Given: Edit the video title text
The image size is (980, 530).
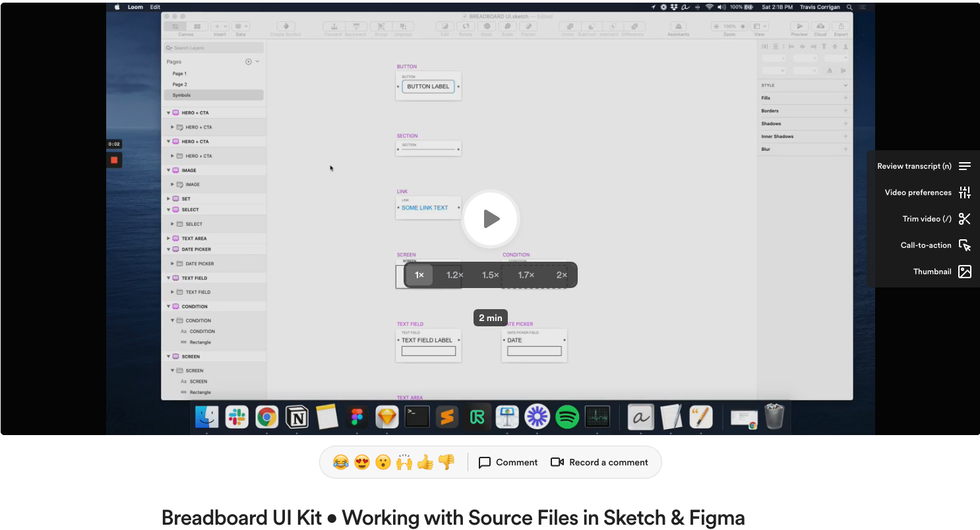Looking at the screenshot, I should 453,517.
